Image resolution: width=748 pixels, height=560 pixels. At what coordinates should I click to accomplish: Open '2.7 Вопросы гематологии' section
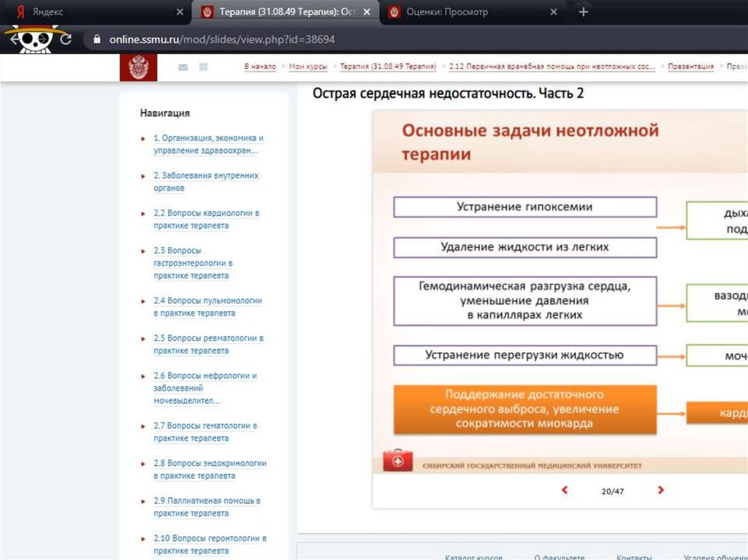click(205, 431)
